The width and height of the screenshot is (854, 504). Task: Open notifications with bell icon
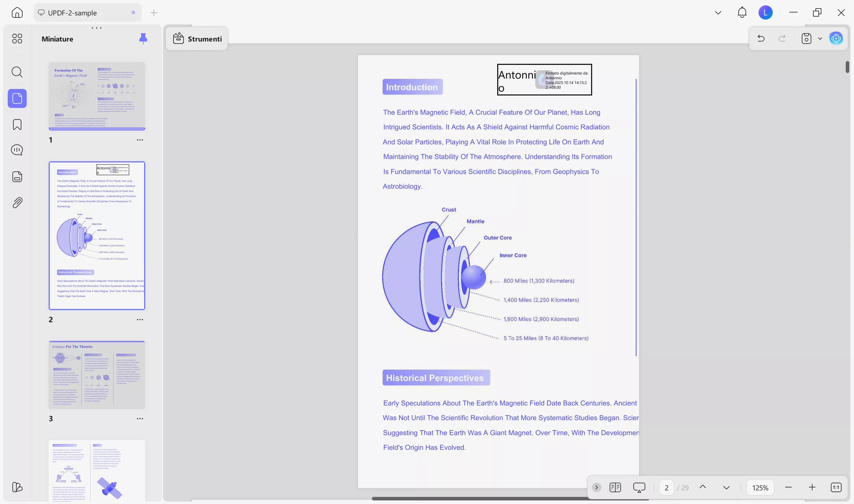[742, 12]
